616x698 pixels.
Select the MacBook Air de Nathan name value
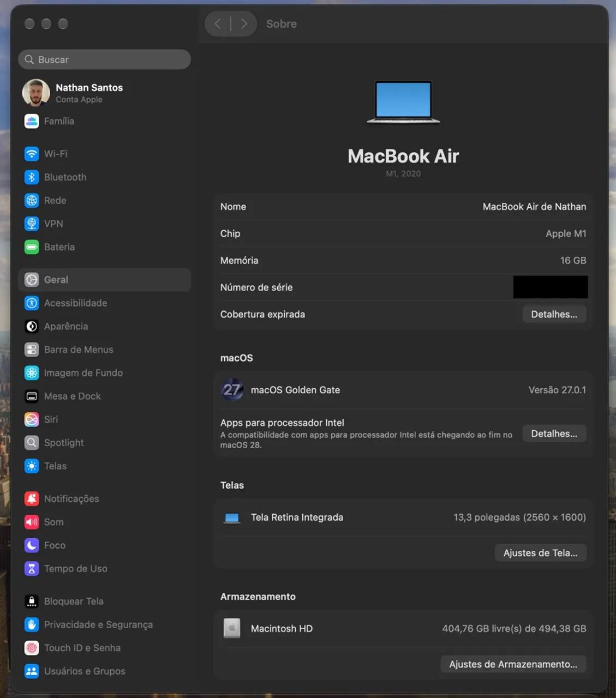click(x=534, y=207)
